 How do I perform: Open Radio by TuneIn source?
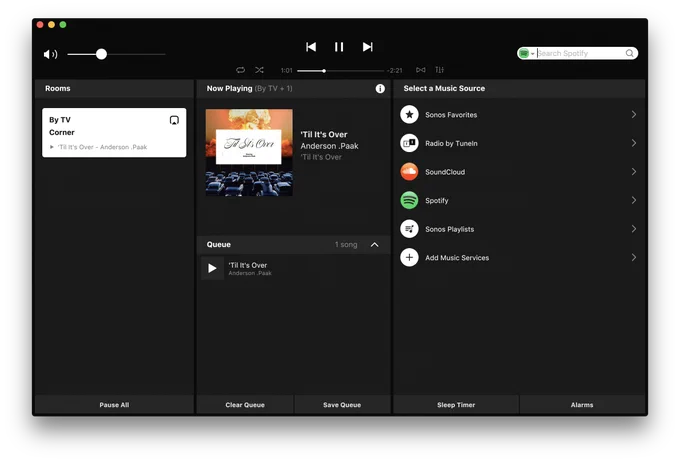tap(451, 144)
